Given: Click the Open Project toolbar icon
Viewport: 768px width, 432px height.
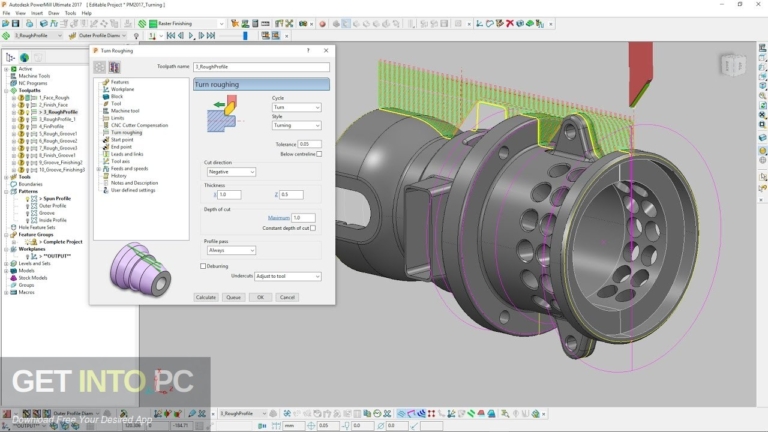Looking at the screenshot, I should pyautogui.click(x=5, y=24).
